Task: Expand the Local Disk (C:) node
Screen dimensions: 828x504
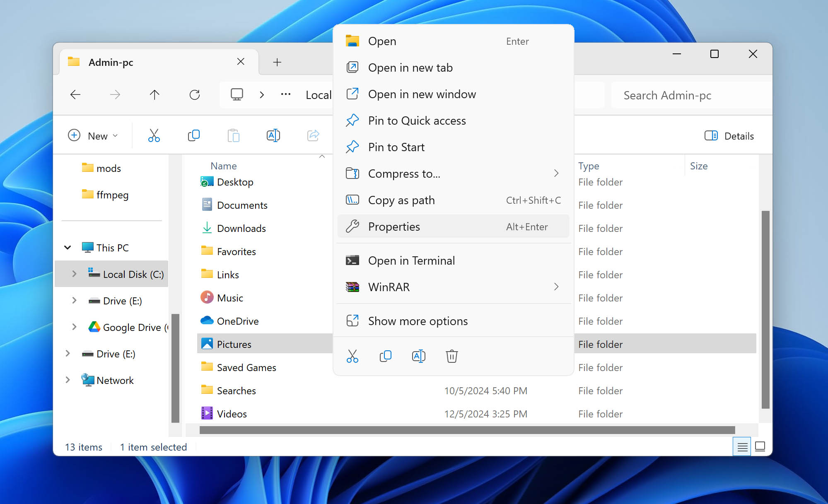Action: click(74, 274)
